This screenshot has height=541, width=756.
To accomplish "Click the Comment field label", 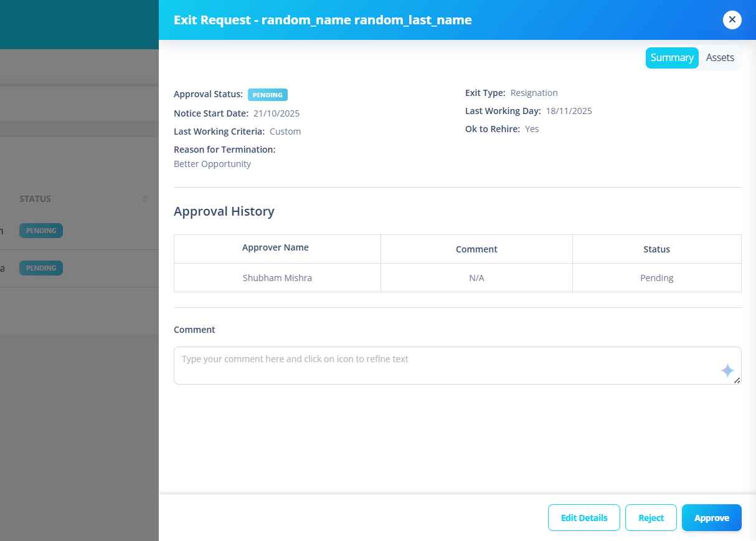I will (194, 330).
